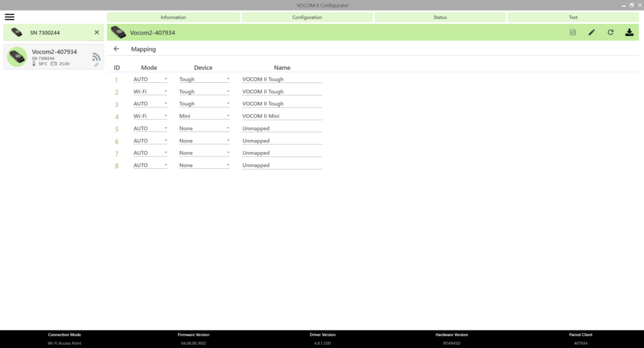644x348 pixels.
Task: Open Device dropdown for ID 1
Action: click(204, 79)
